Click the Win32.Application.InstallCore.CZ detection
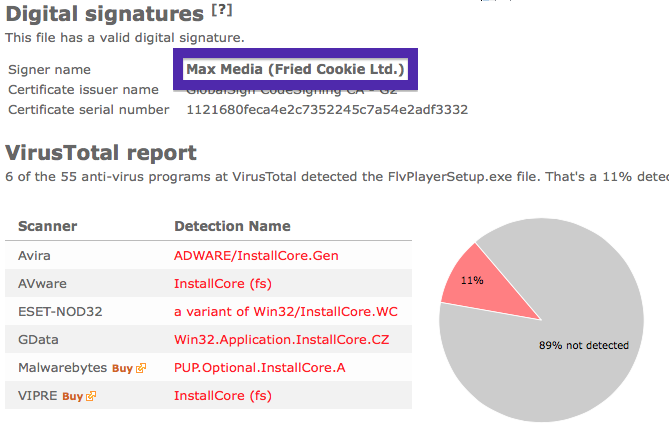669x427 pixels. coord(282,340)
